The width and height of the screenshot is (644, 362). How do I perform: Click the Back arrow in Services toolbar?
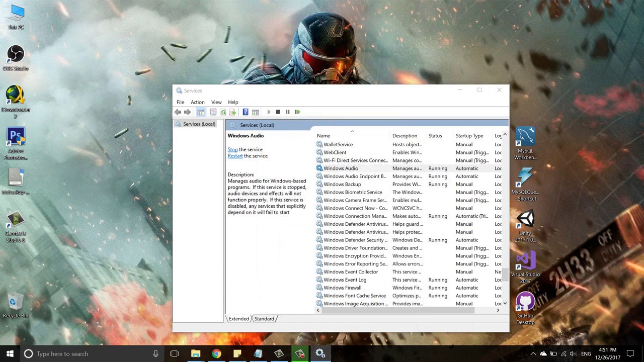tap(178, 112)
